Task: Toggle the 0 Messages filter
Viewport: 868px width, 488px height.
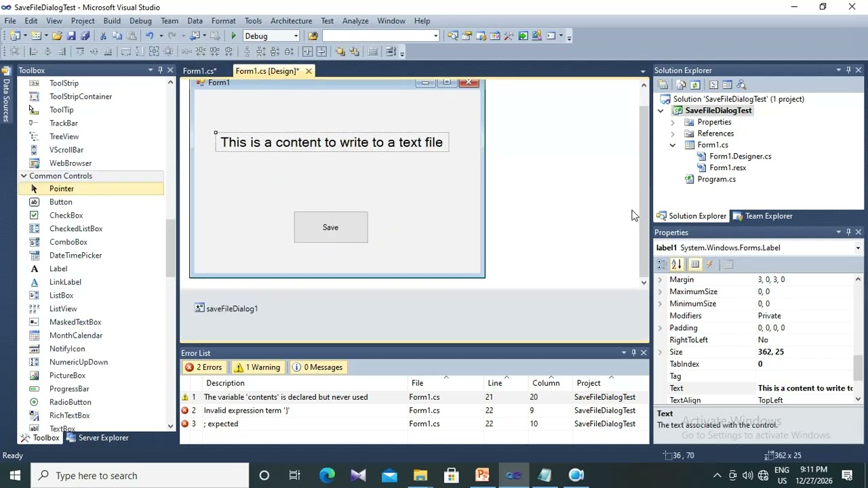Action: pos(317,367)
